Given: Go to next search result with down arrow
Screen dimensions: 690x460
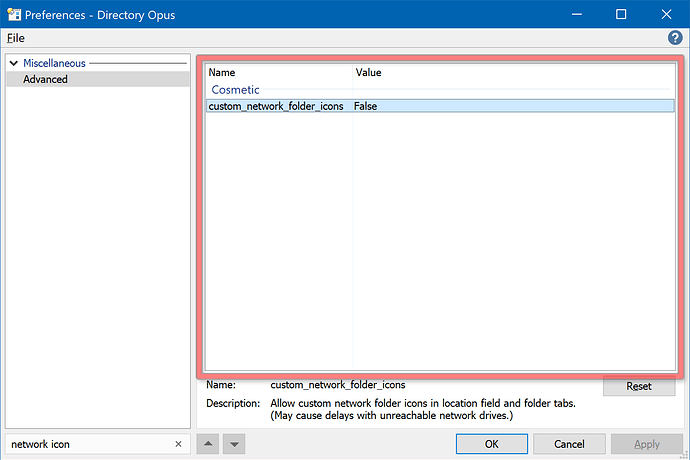Looking at the screenshot, I should click(x=234, y=444).
